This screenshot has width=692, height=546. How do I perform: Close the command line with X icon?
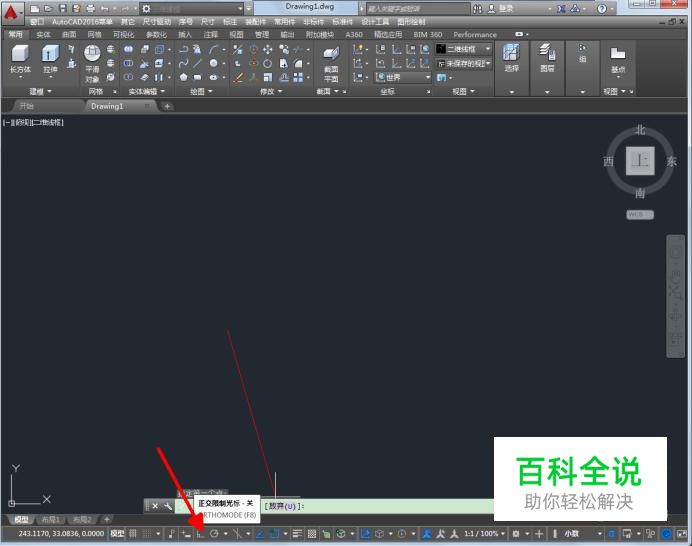tap(155, 506)
